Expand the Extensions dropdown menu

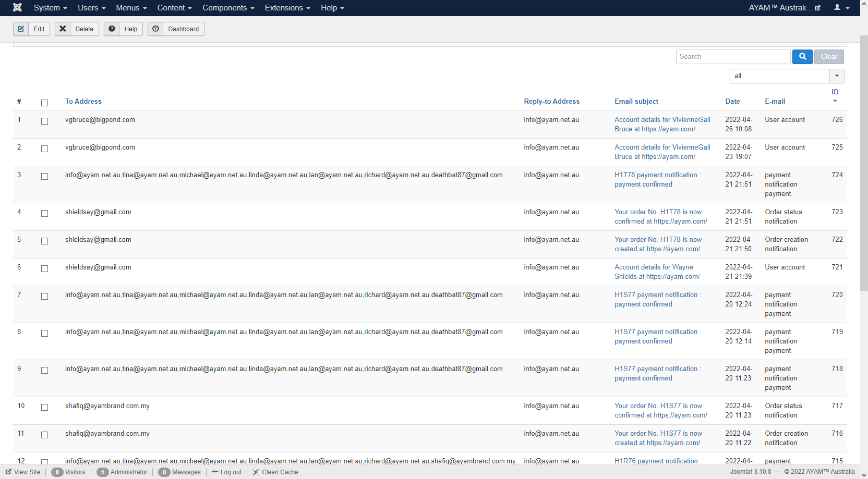point(287,8)
